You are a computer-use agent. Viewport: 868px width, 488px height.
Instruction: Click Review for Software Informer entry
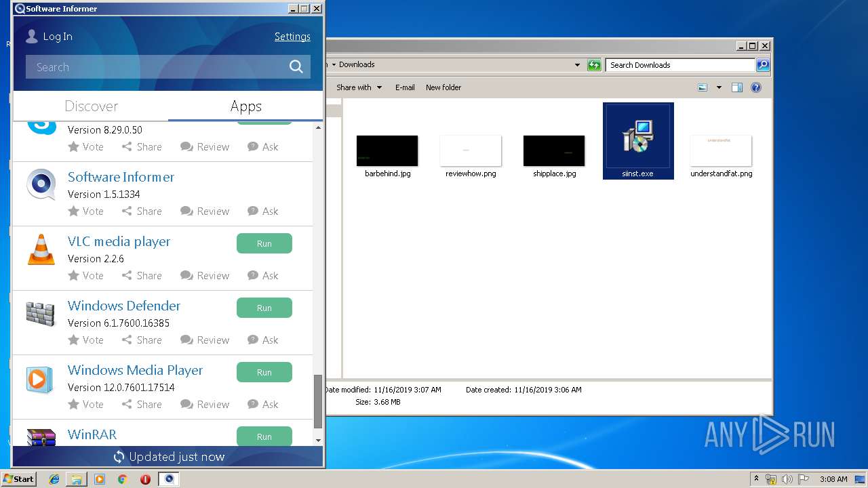coord(205,211)
